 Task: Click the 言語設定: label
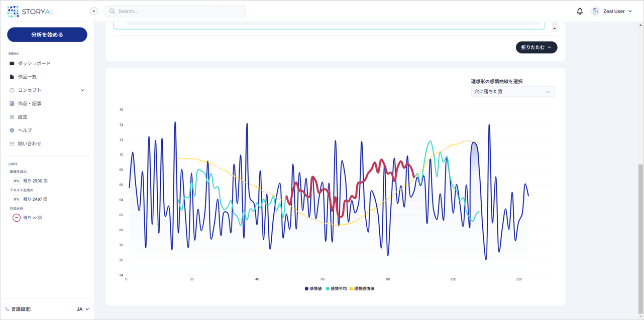tap(22, 309)
